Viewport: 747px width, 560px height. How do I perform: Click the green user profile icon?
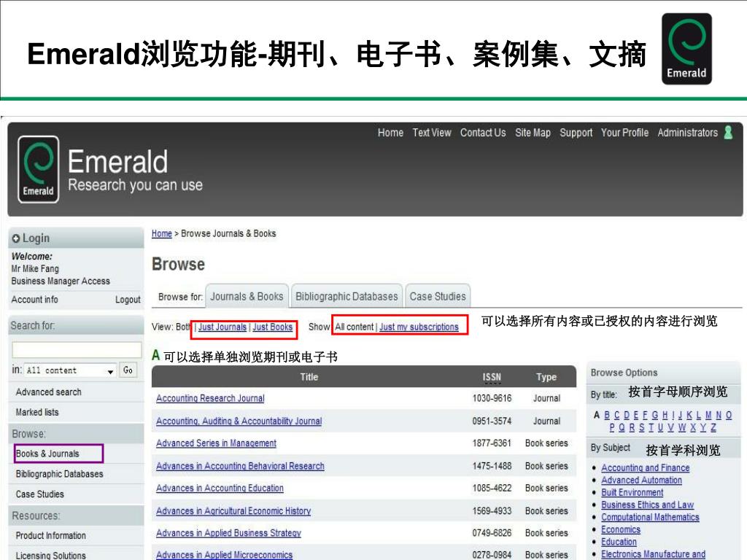(728, 133)
